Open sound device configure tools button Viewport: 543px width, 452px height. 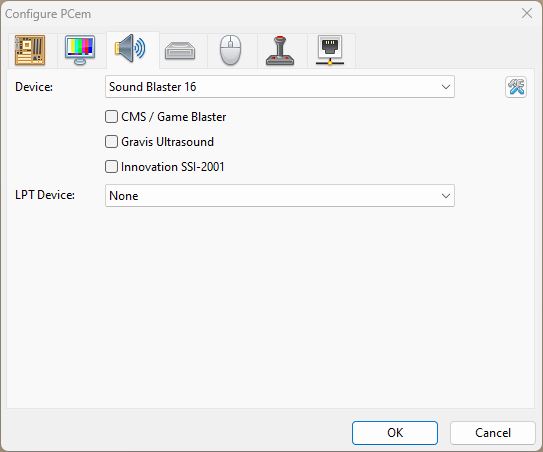(x=516, y=87)
